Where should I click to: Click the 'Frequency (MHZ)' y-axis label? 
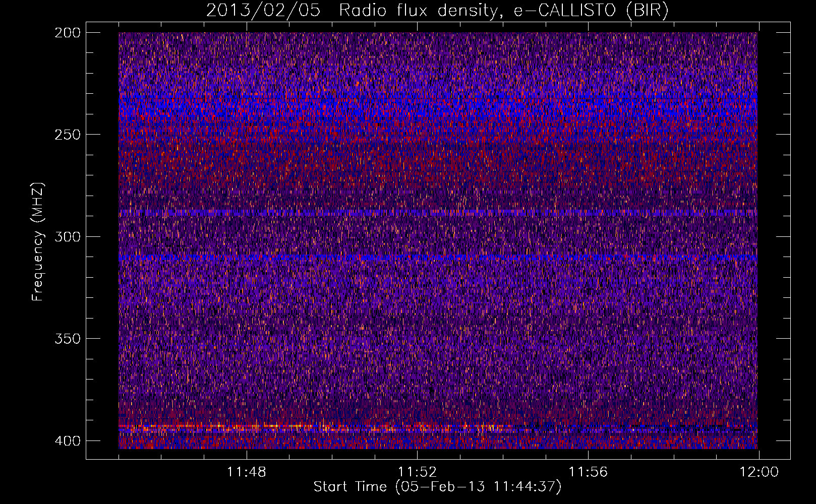point(38,242)
